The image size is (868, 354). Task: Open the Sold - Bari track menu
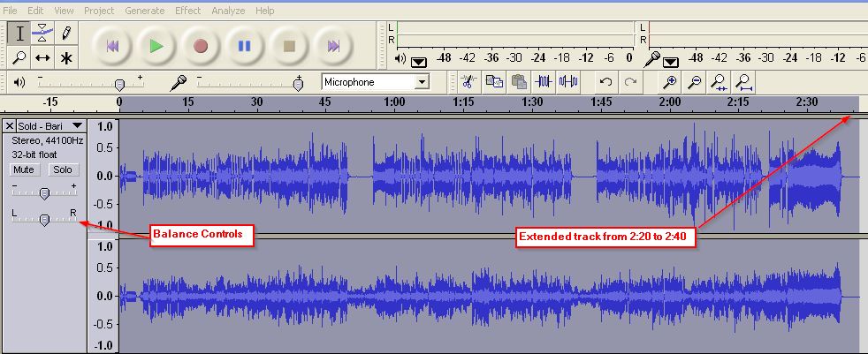pyautogui.click(x=77, y=126)
